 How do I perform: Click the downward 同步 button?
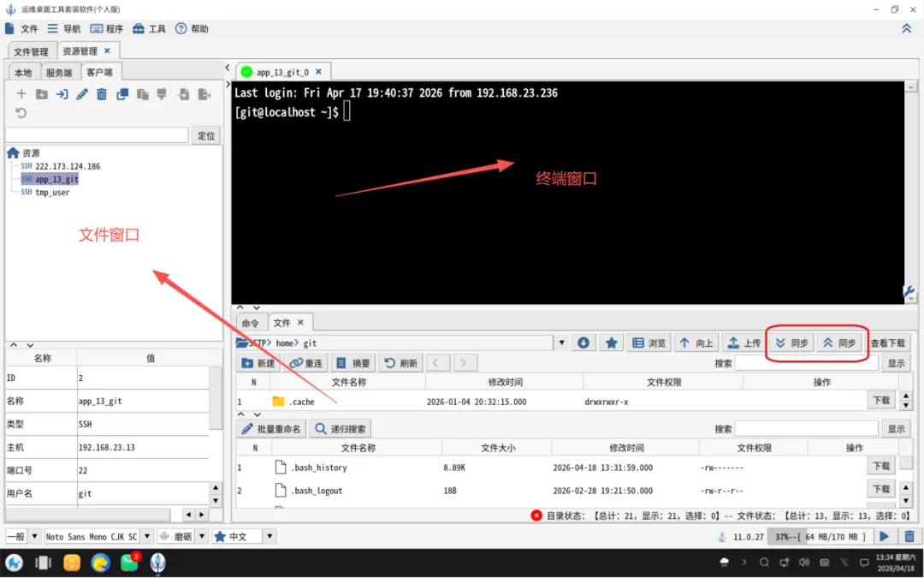pos(791,343)
